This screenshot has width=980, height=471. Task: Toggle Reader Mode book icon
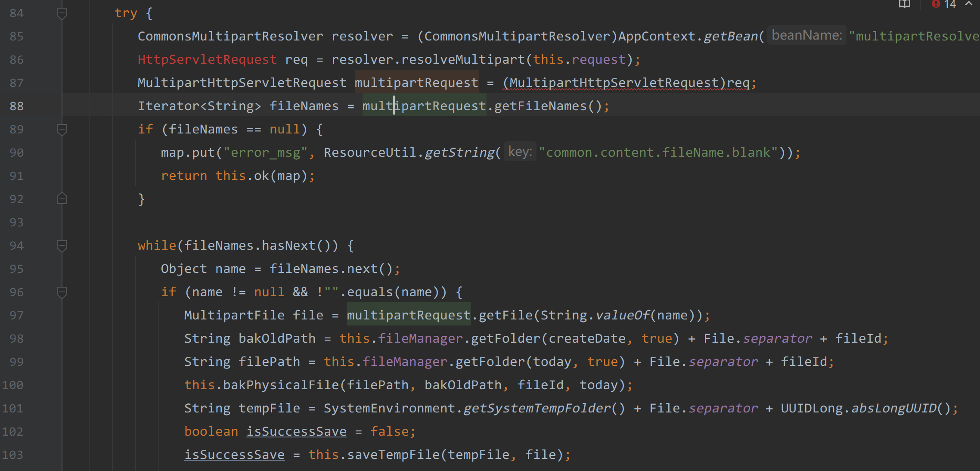point(904,4)
